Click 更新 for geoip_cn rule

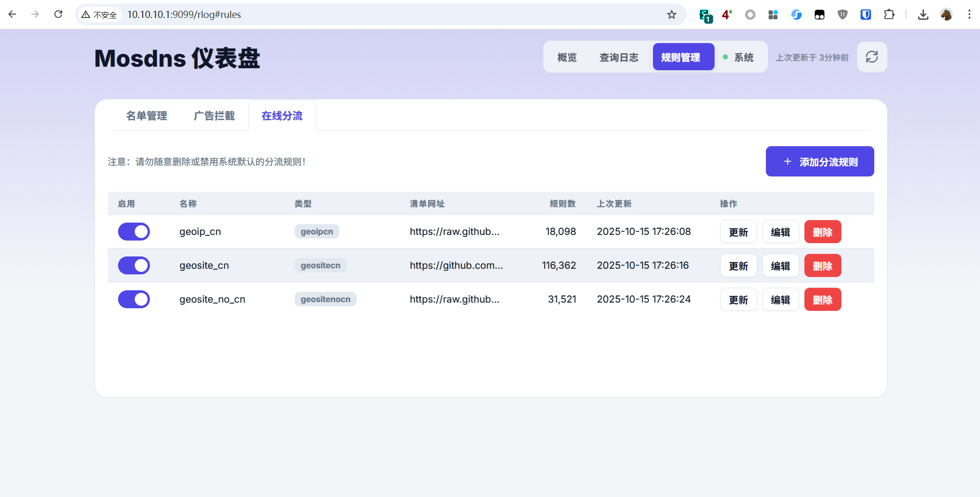click(x=739, y=231)
